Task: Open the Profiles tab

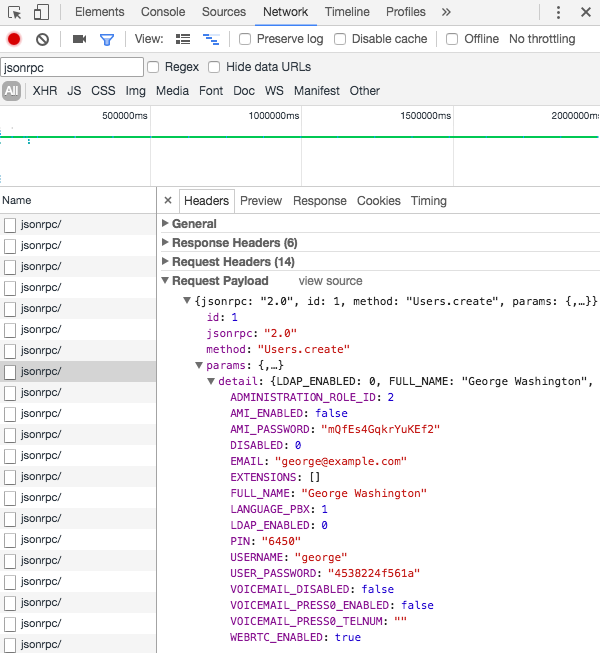Action: pos(406,12)
